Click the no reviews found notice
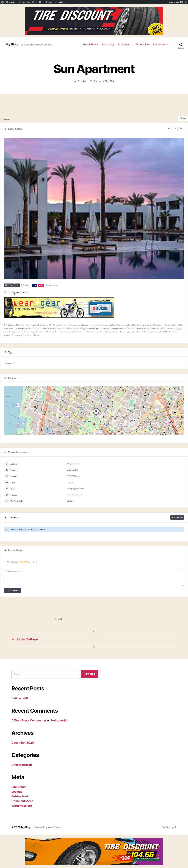The width and height of the screenshot is (188, 868). 94,529
